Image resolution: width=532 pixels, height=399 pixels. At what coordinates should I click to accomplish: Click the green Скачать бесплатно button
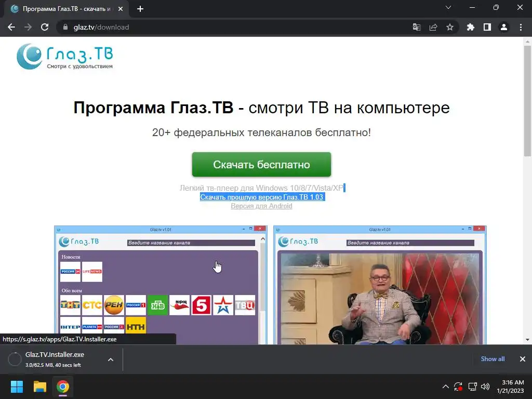pos(261,165)
